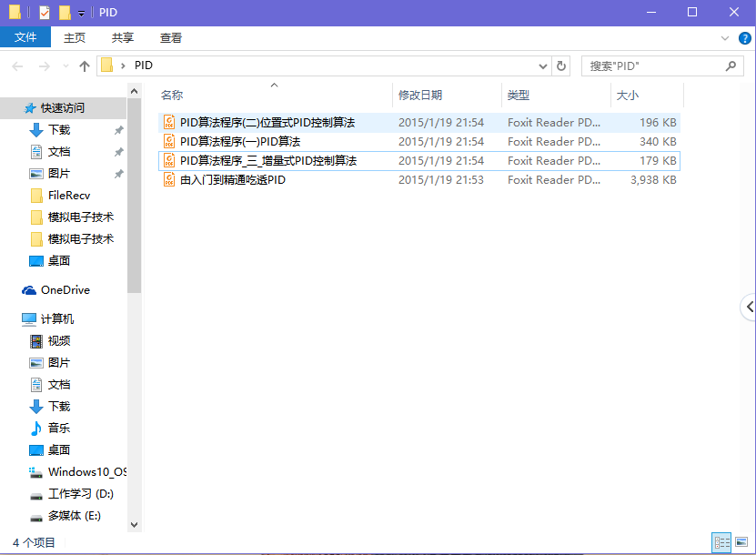Open OneDrive in navigation pane
The width and height of the screenshot is (756, 555).
66,290
